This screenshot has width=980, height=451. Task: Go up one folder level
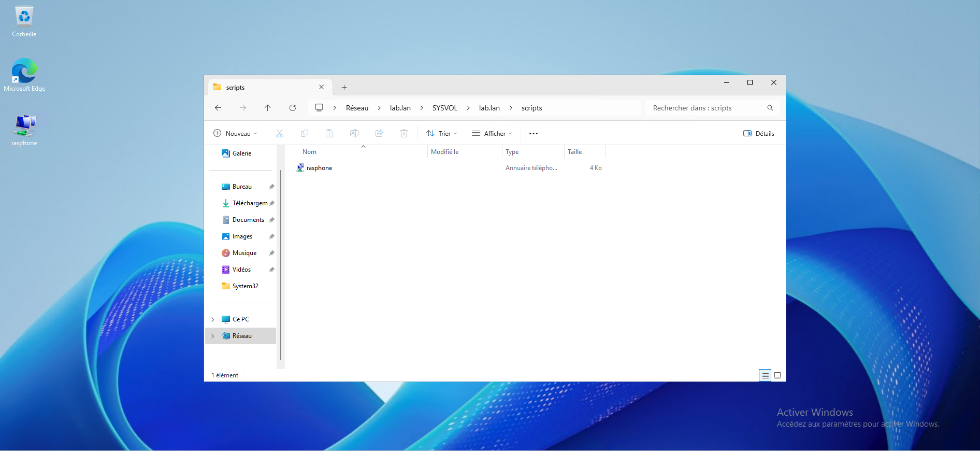268,108
